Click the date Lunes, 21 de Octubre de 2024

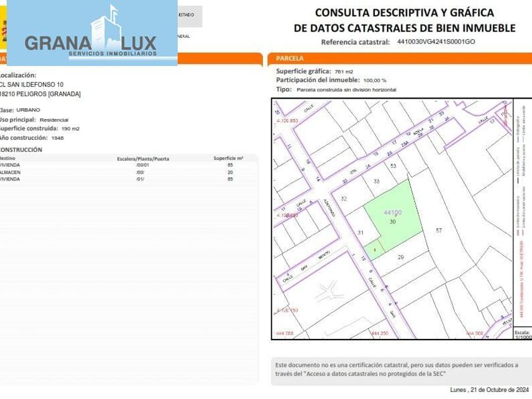490,389
